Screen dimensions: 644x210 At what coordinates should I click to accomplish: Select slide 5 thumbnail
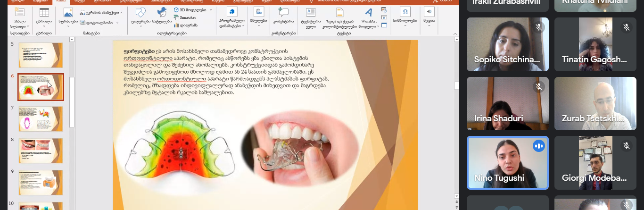[x=41, y=55]
